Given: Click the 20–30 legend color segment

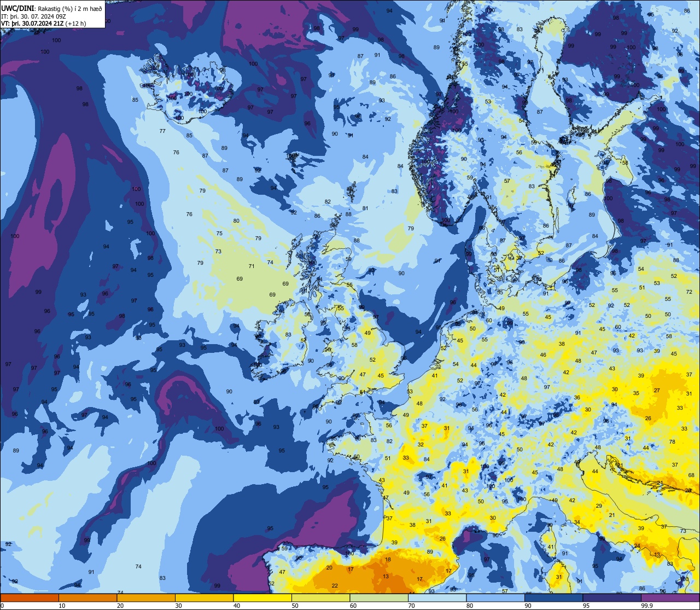Looking at the screenshot, I should pyautogui.click(x=146, y=597).
